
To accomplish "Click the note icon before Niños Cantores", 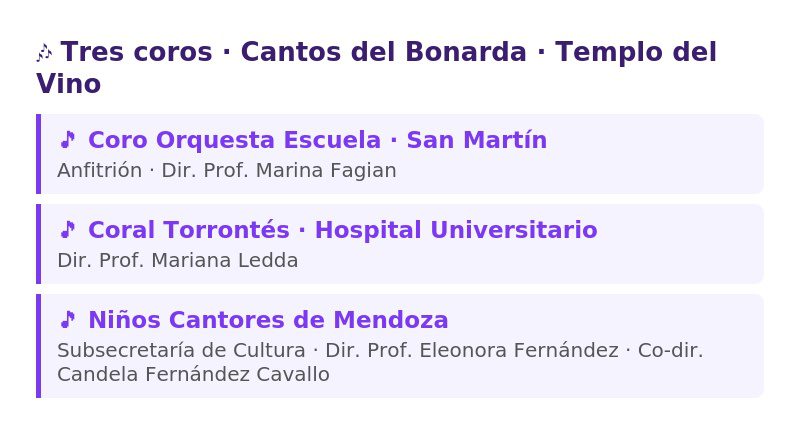I will coord(67,320).
